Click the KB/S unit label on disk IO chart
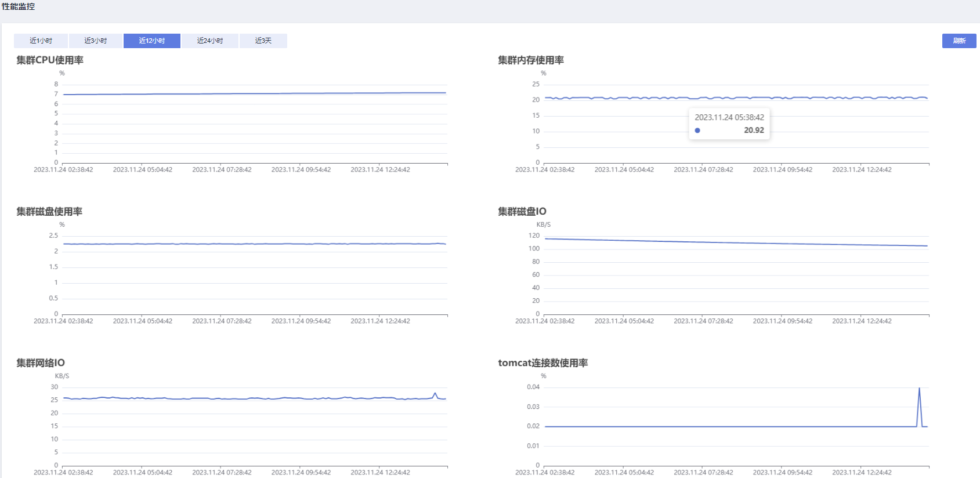The width and height of the screenshot is (980, 478). 544,225
